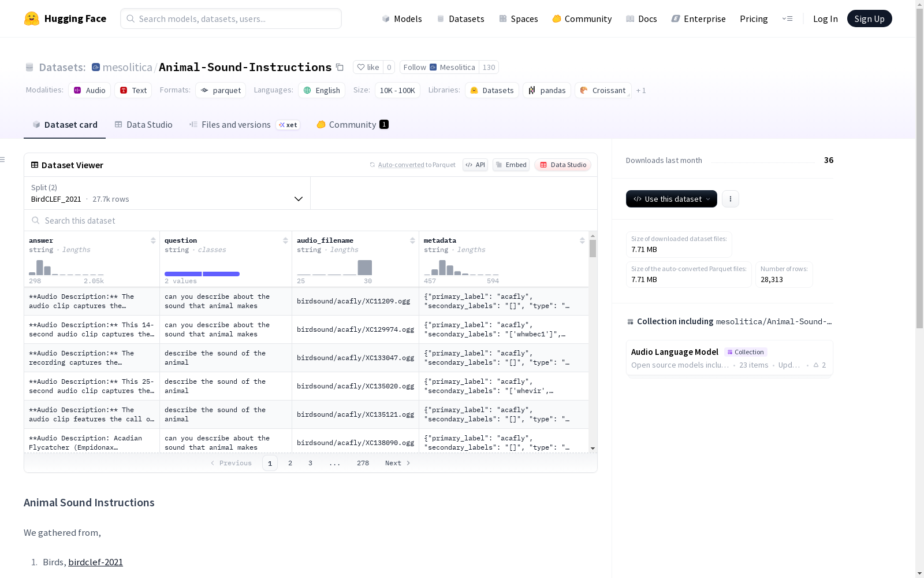The image size is (924, 578).
Task: Click the mesolitica owner link in title
Action: [x=127, y=67]
